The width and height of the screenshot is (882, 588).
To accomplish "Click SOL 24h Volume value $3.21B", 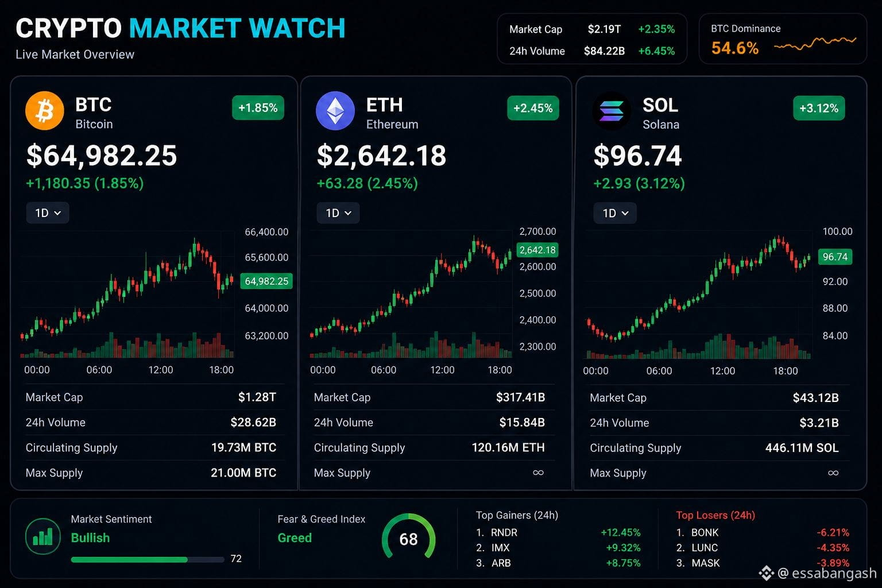I will click(819, 423).
